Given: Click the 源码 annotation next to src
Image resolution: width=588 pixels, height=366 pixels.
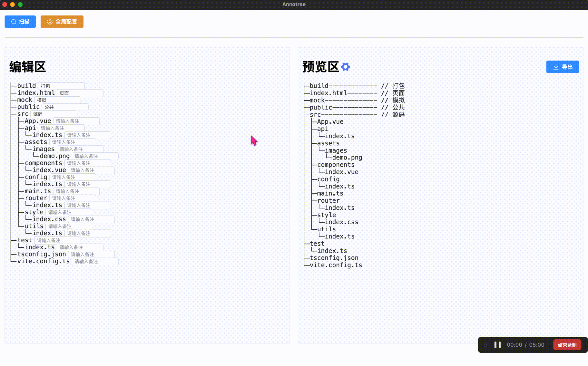Looking at the screenshot, I should pyautogui.click(x=53, y=114).
